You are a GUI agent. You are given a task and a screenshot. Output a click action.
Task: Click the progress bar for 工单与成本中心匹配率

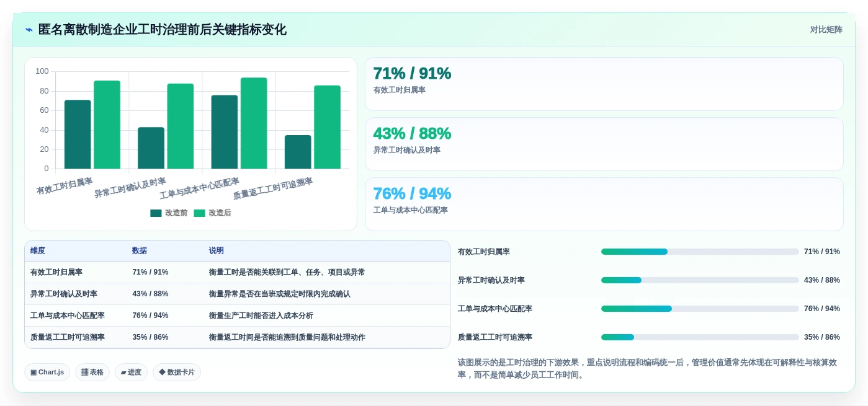tap(700, 309)
